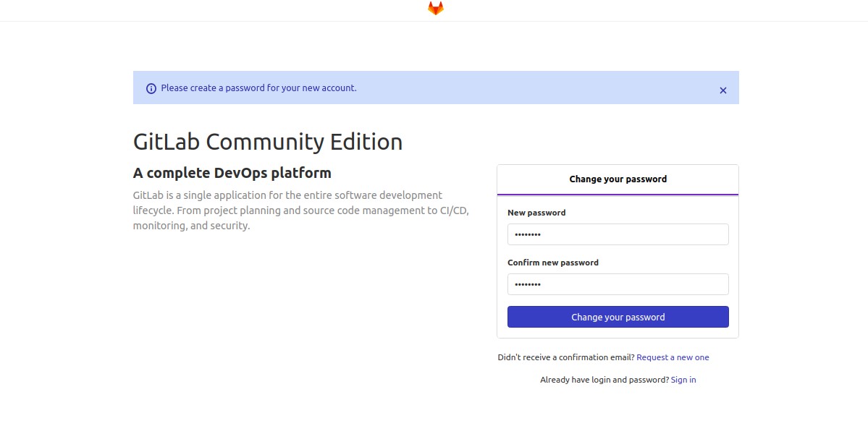The image size is (868, 447).
Task: Click the GitLab single application description paragraph
Action: coord(300,210)
